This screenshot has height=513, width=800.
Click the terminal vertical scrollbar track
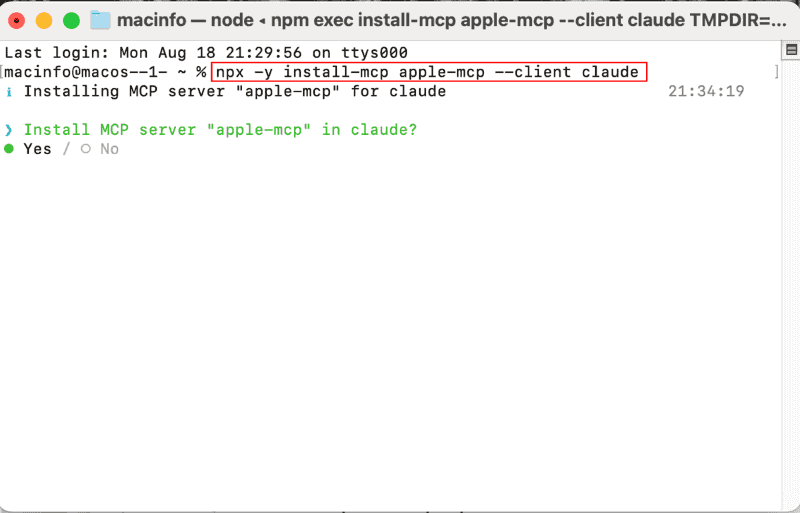click(x=791, y=286)
